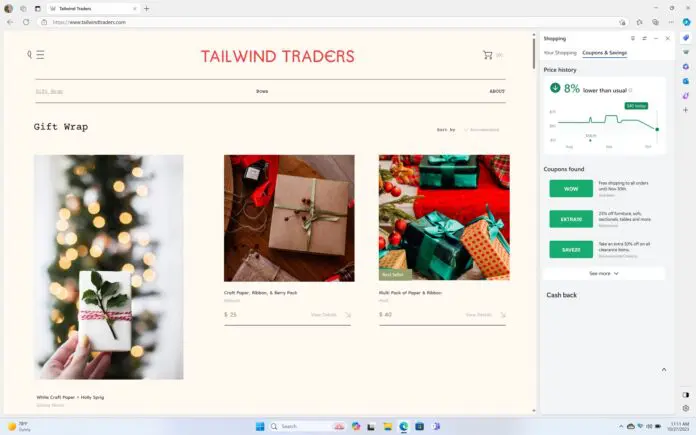Click the Best Seller badge

[x=395, y=275]
